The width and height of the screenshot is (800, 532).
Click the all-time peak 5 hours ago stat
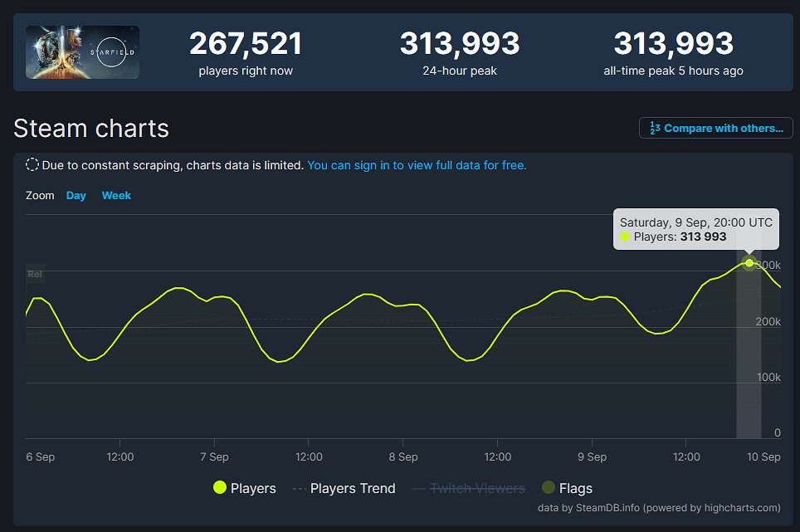[x=673, y=71]
